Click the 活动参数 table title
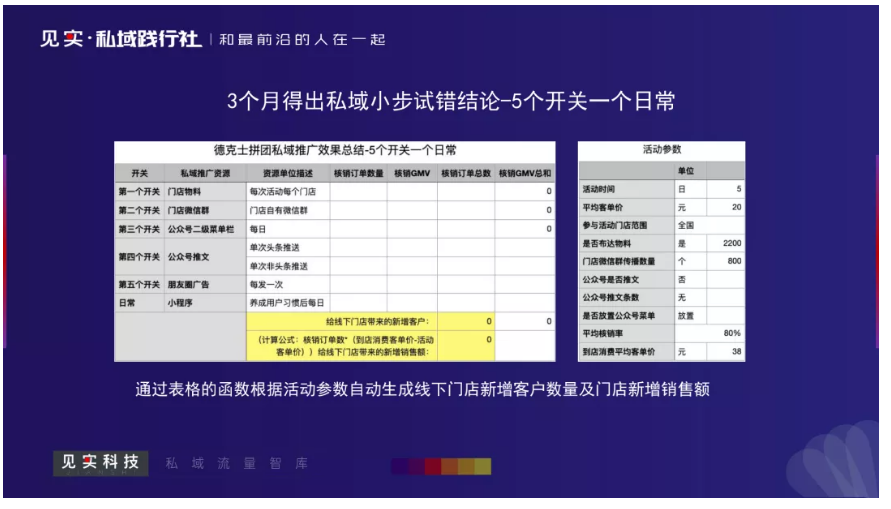 point(661,149)
